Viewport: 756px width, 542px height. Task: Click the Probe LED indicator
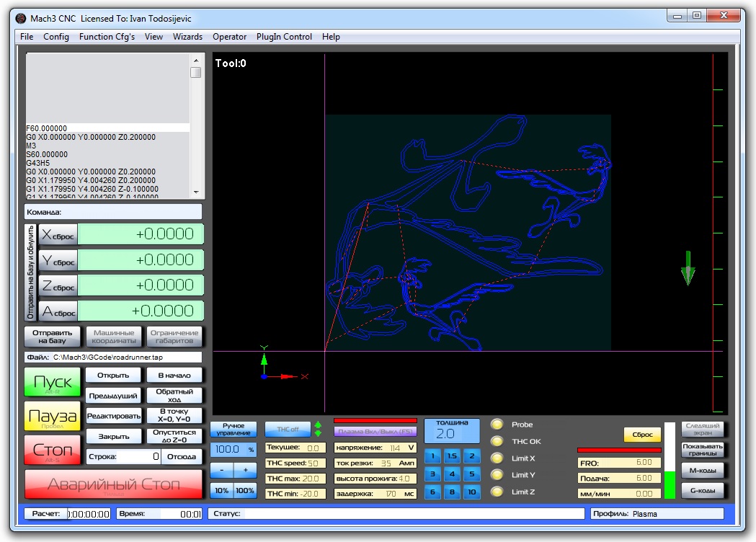(497, 425)
